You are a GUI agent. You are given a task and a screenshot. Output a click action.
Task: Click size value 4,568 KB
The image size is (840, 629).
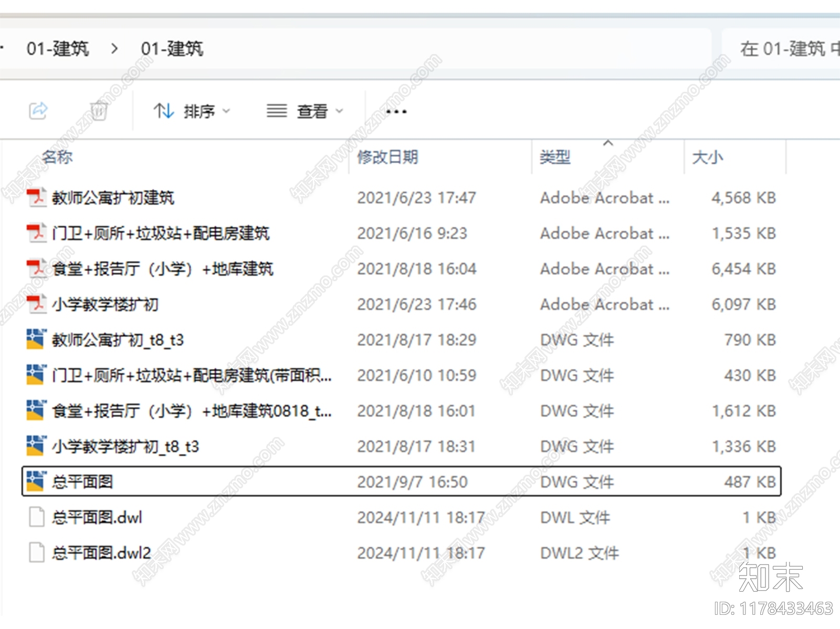pos(743,198)
